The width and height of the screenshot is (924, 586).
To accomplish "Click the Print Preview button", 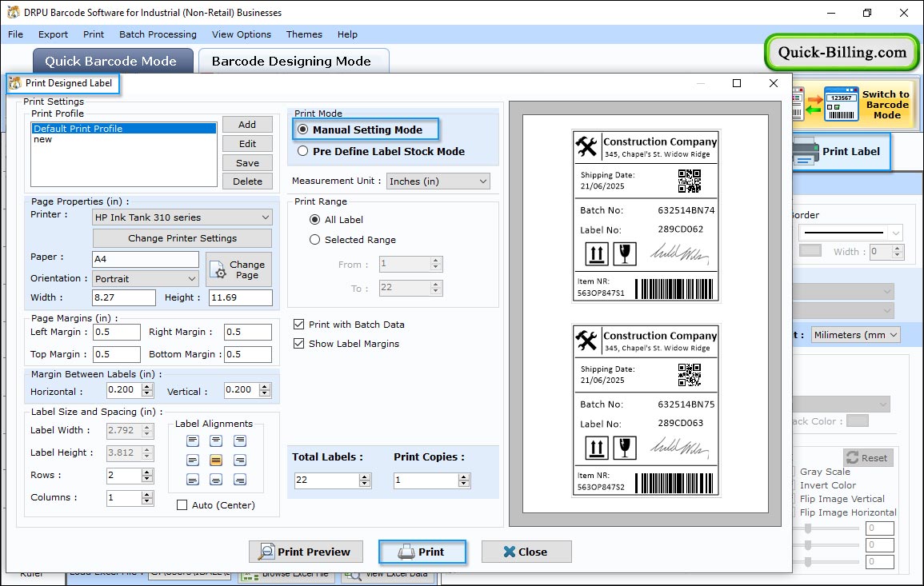I will (306, 552).
